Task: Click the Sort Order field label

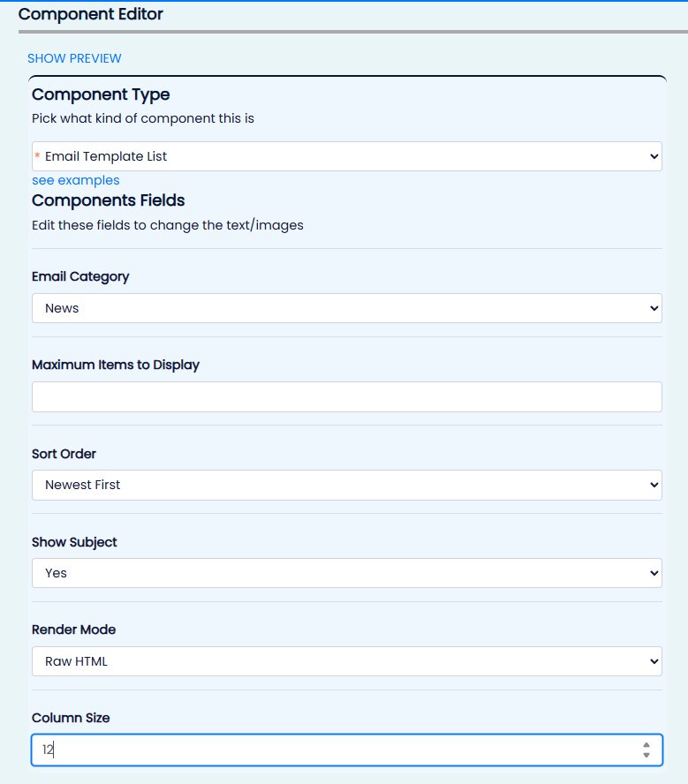Action: [x=64, y=454]
